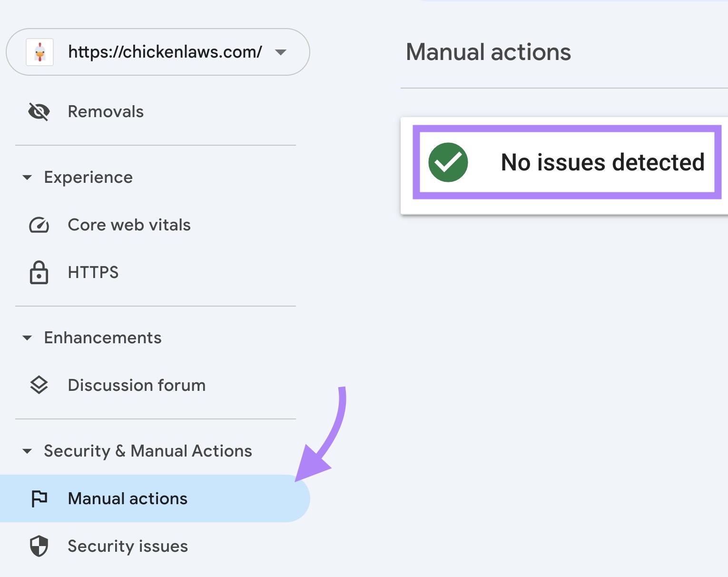Open the property selector dropdown
The image size is (728, 577).
(x=281, y=52)
